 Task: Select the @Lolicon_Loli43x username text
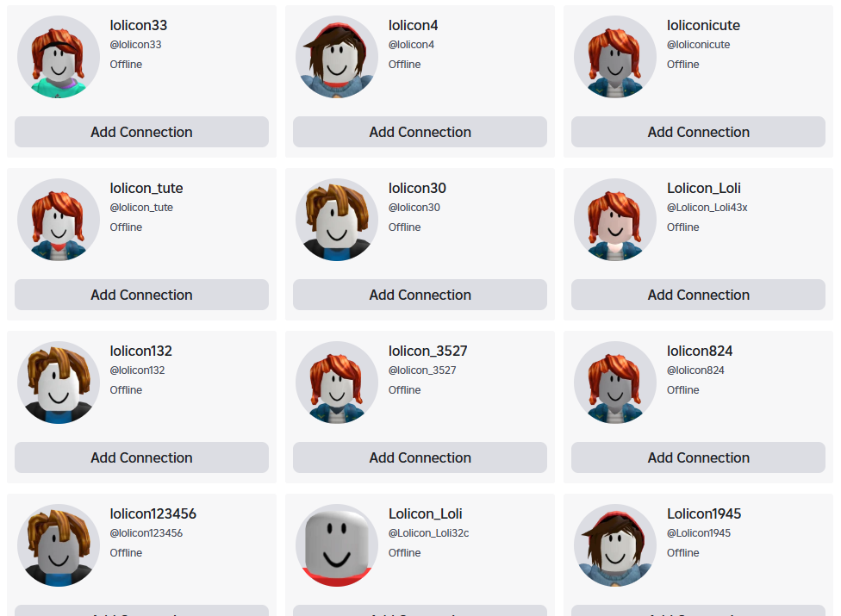(707, 208)
